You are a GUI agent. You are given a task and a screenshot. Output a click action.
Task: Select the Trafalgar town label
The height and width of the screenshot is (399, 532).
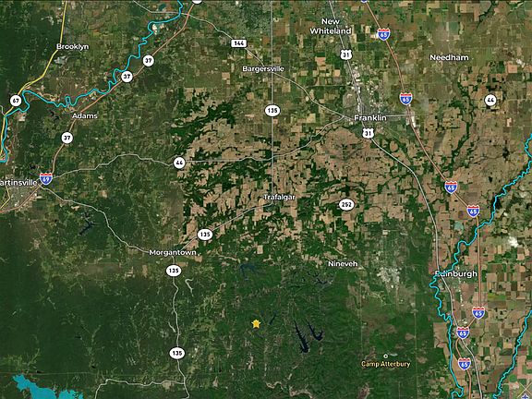pyautogui.click(x=280, y=197)
